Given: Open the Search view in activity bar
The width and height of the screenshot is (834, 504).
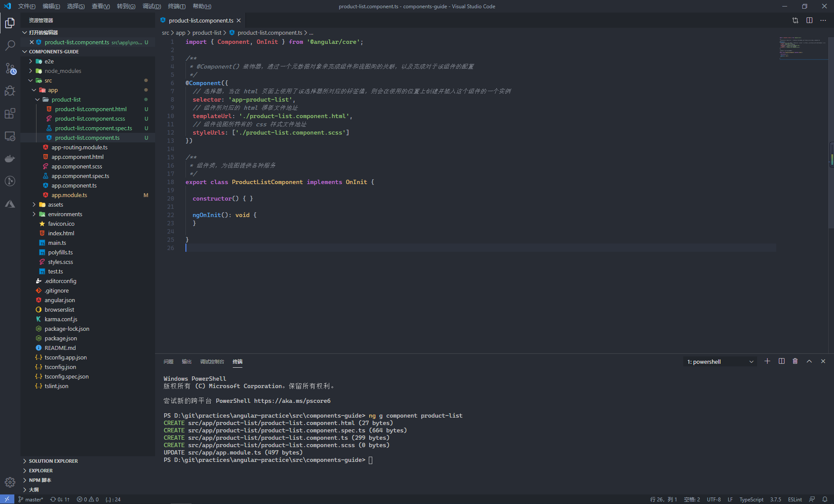Looking at the screenshot, I should click(x=10, y=46).
